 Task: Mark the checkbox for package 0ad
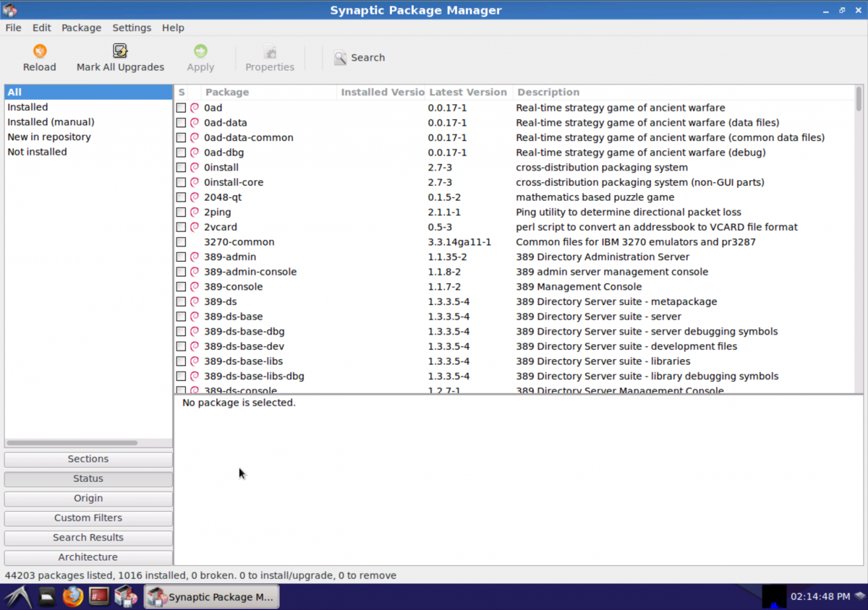coord(181,108)
